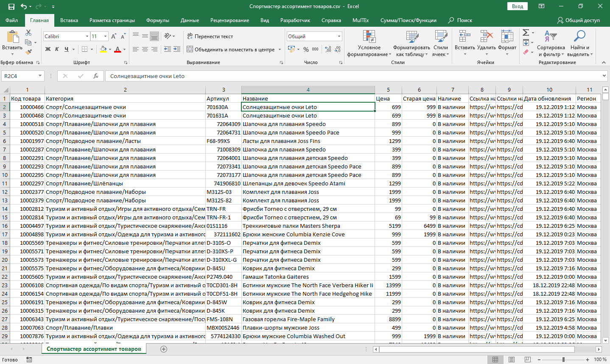Screen dimensions: 610x364
Task: Click the Save icon in the title bar
Action: (11, 6)
